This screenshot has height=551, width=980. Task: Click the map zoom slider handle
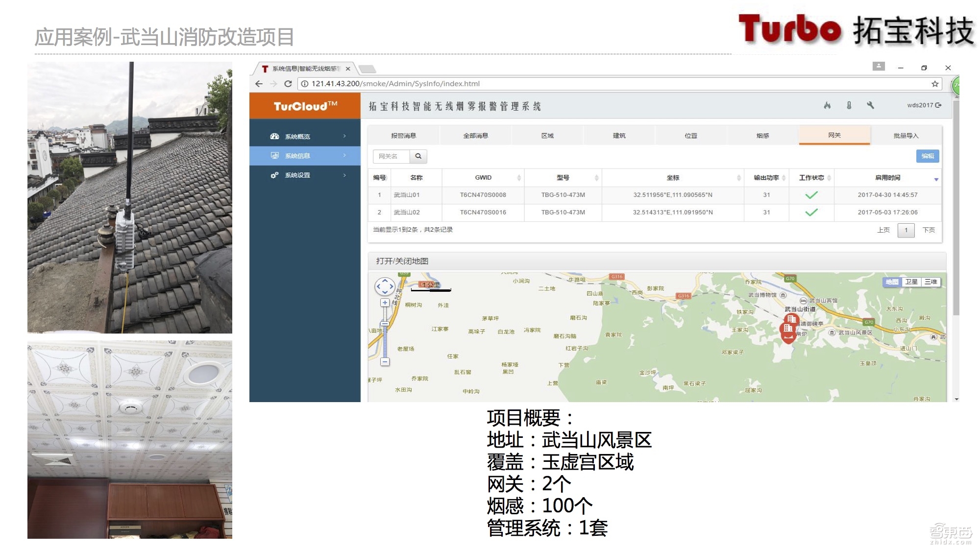[x=385, y=325]
